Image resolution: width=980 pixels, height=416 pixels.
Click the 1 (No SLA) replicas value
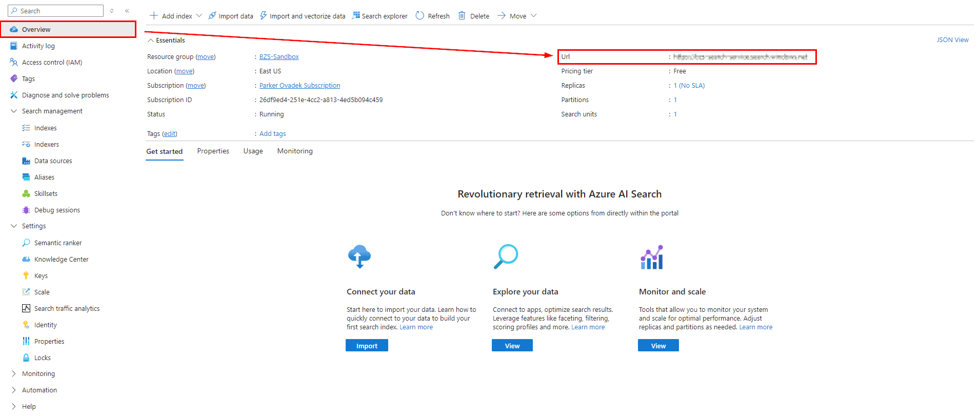pos(689,85)
